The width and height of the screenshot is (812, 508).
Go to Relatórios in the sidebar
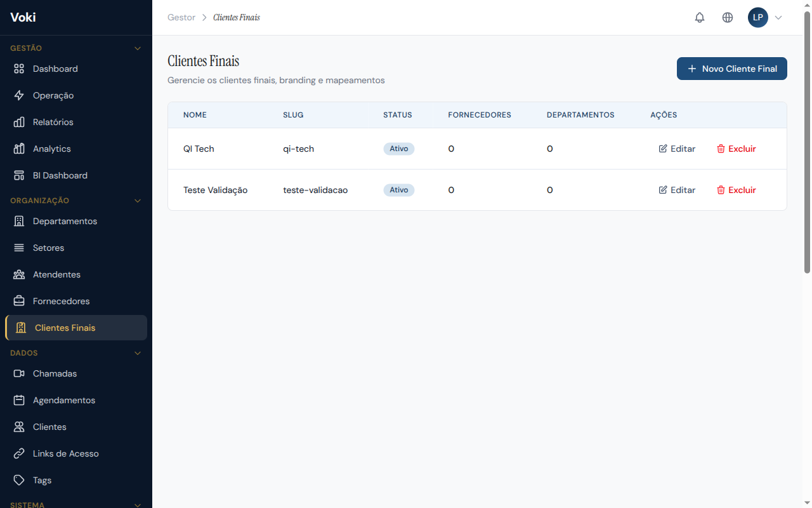[x=53, y=122]
